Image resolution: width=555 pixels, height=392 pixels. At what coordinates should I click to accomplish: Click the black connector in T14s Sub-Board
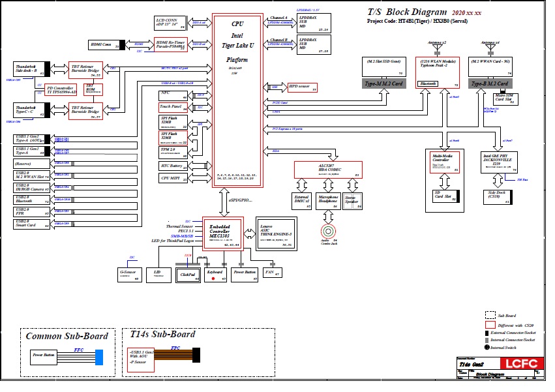pyautogui.click(x=196, y=355)
